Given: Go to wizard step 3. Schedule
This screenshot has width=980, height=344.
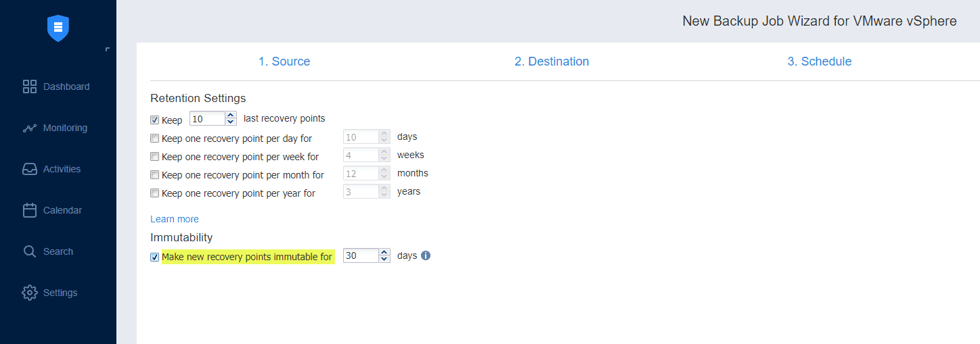Looking at the screenshot, I should tap(820, 62).
